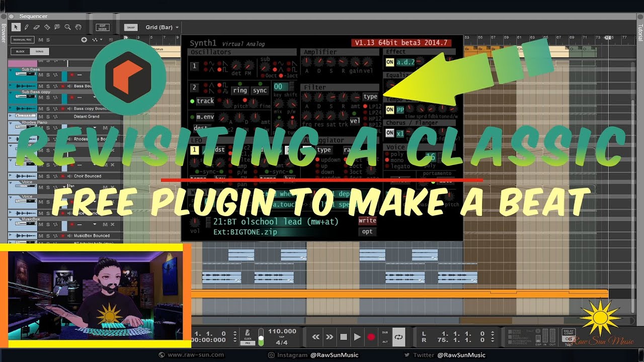
Task: Open the Browser side panel
Action: (x=3, y=32)
